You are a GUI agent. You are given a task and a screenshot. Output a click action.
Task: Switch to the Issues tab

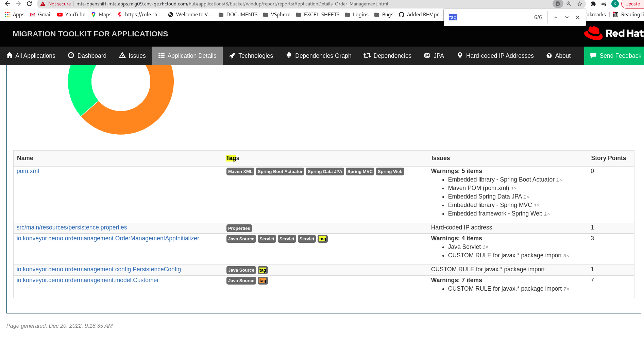(x=132, y=56)
